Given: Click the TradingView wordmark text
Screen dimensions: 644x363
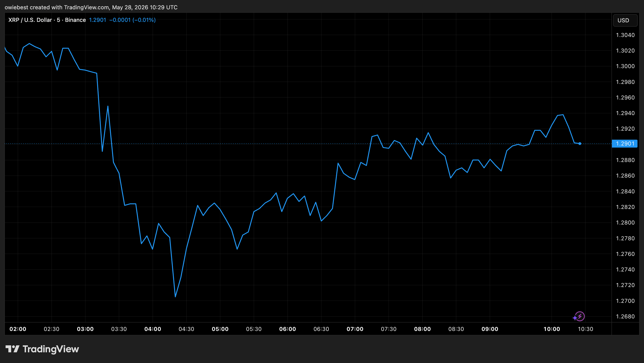Looking at the screenshot, I should point(51,349).
